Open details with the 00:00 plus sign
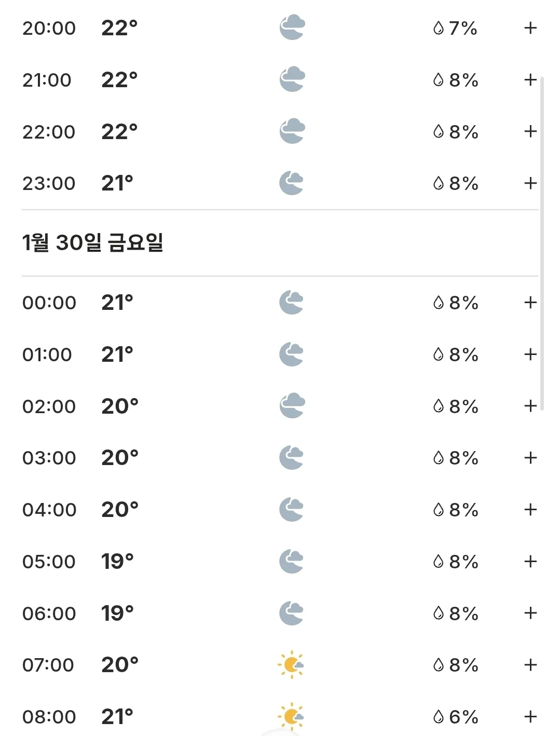This screenshot has width=560, height=736. click(x=530, y=303)
